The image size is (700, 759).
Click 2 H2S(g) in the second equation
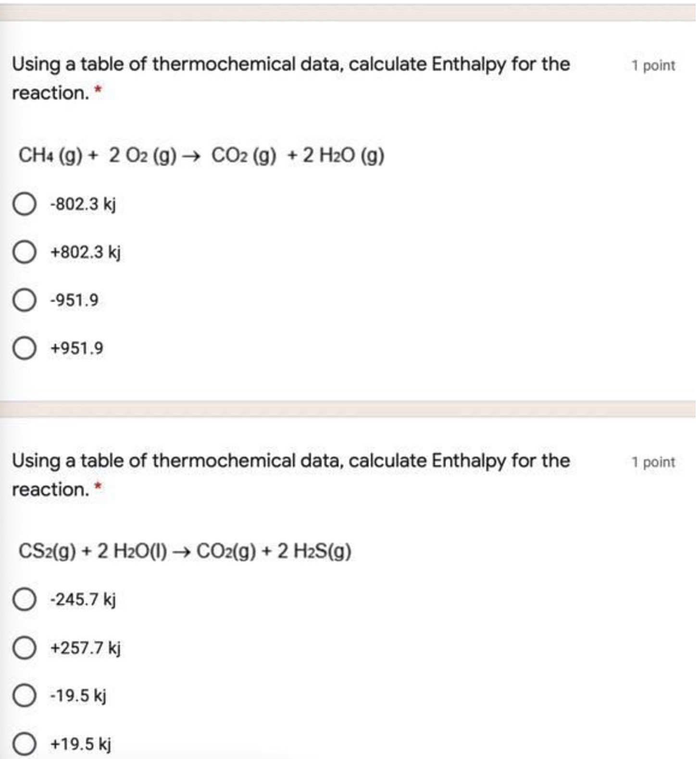(x=314, y=551)
